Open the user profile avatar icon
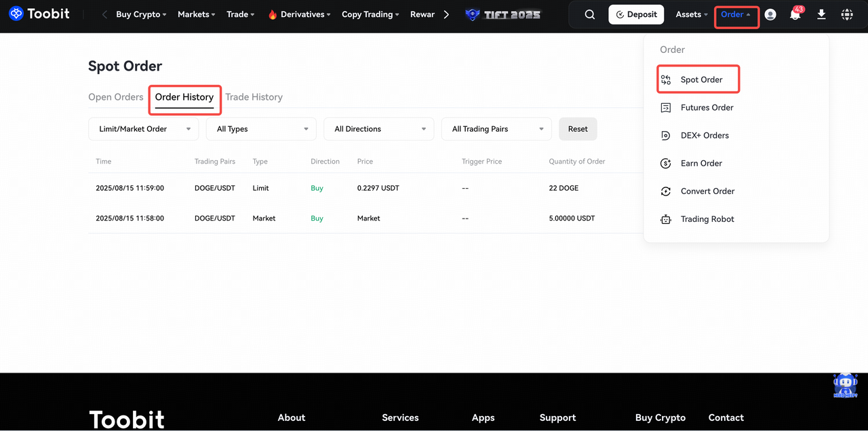868x431 pixels. pyautogui.click(x=770, y=14)
